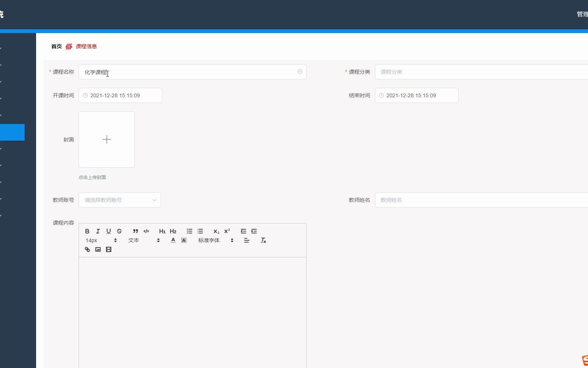
Task: Apply italic formatting
Action: [98, 231]
